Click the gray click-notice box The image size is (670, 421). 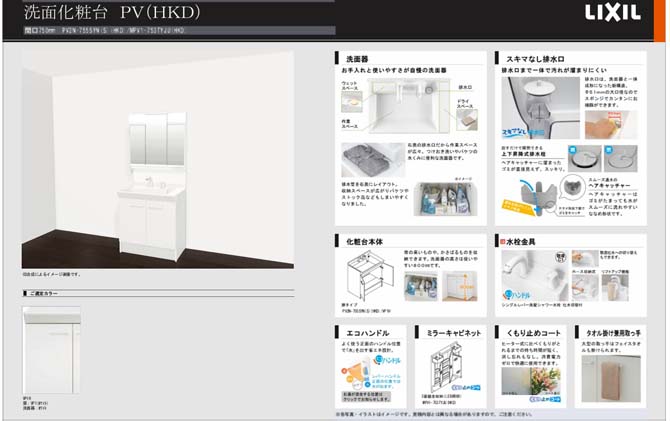pos(367,396)
